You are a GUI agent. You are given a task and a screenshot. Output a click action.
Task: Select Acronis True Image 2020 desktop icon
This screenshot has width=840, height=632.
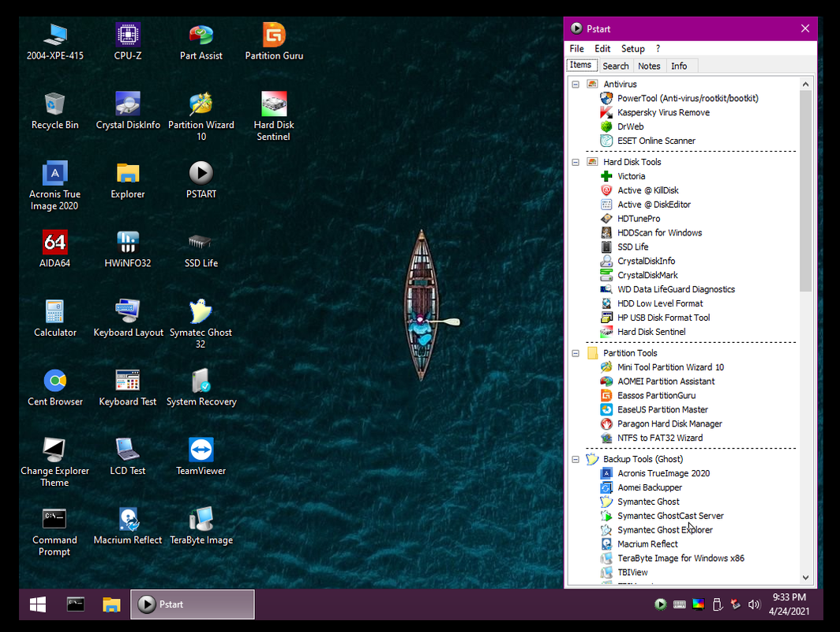coord(54,186)
